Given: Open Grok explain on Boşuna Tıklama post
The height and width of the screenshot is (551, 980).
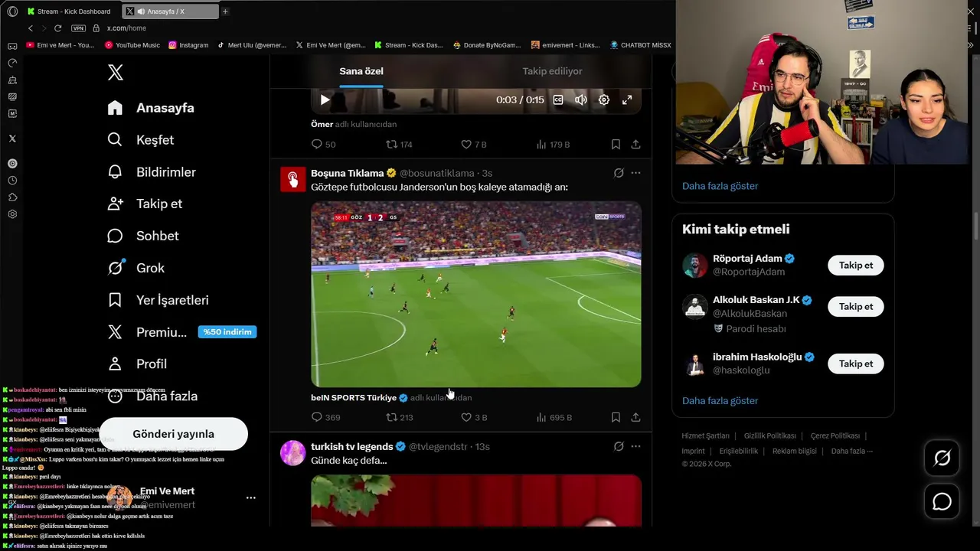Looking at the screenshot, I should pyautogui.click(x=619, y=173).
